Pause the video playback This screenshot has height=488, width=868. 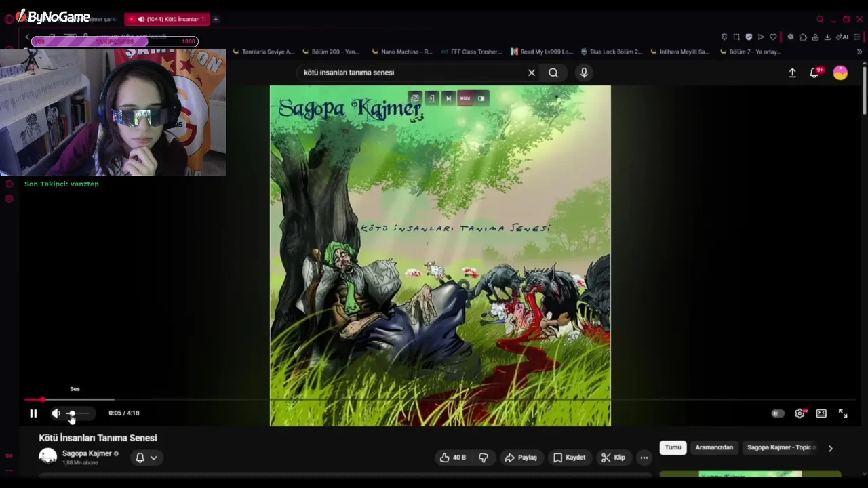coord(33,413)
